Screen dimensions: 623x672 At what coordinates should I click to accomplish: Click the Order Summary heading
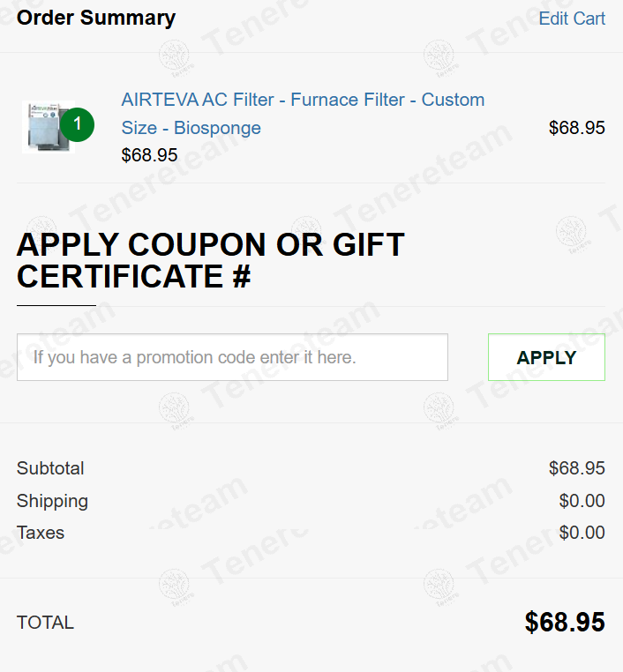click(96, 18)
